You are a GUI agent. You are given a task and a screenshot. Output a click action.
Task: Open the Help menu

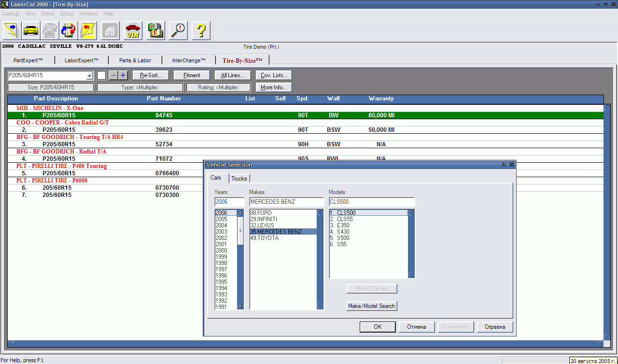click(x=109, y=14)
